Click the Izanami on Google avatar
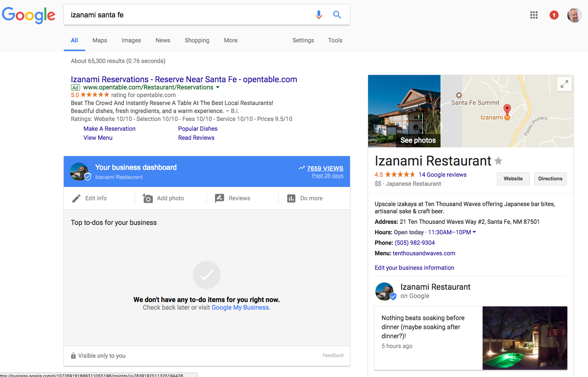The width and height of the screenshot is (588, 377). [385, 292]
